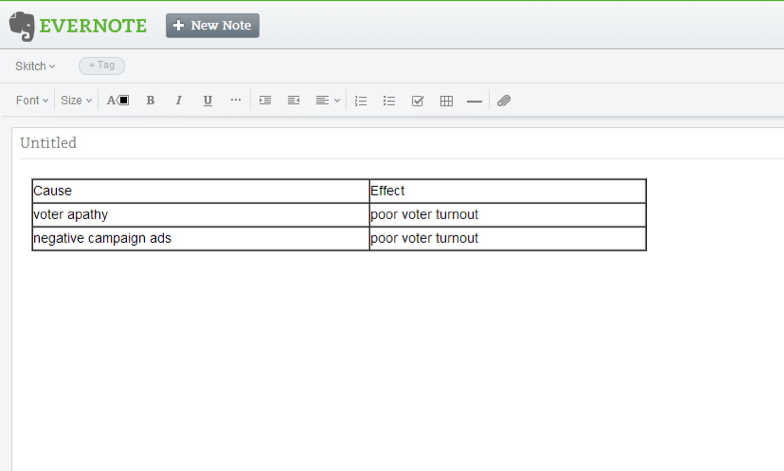Open the Size dropdown
The width and height of the screenshot is (784, 471).
(x=76, y=100)
